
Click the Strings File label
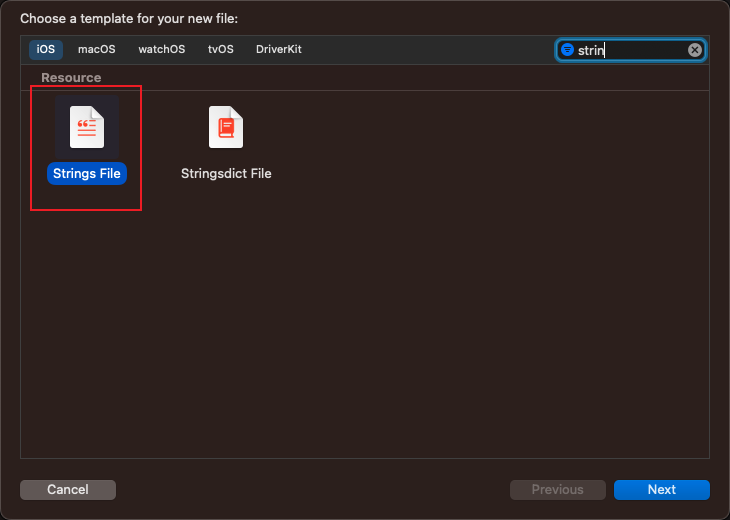[x=87, y=174]
